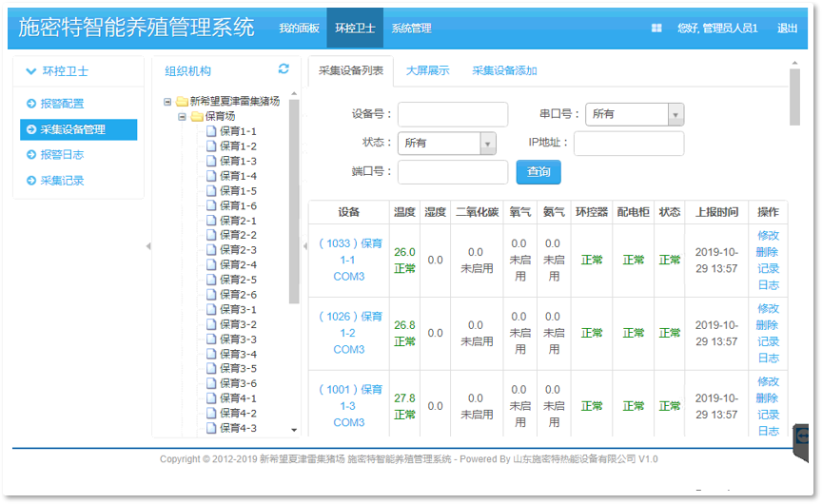This screenshot has height=504, width=822.
Task: Open the 状态 dropdown
Action: 487,143
